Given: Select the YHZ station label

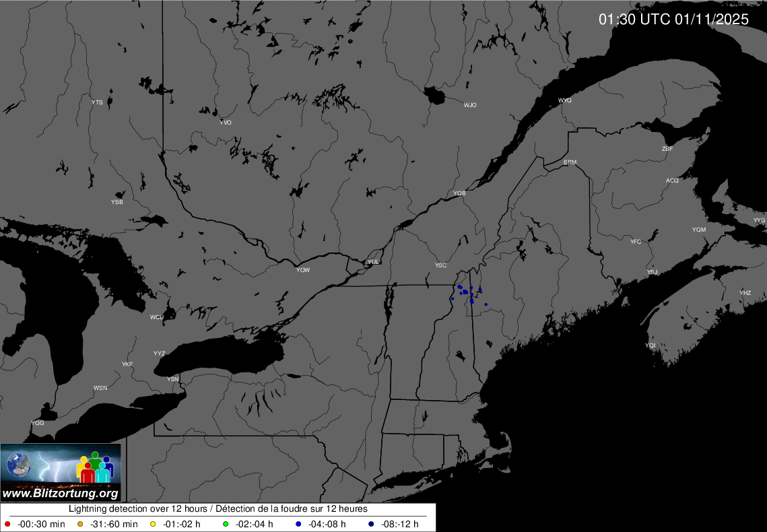Looking at the screenshot, I should (x=745, y=293).
